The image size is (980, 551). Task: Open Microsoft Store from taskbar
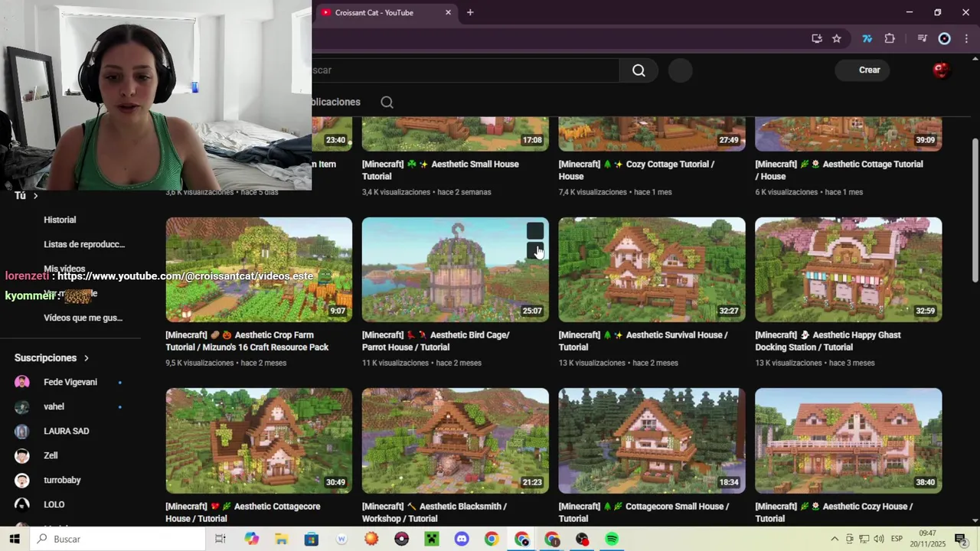(x=312, y=539)
